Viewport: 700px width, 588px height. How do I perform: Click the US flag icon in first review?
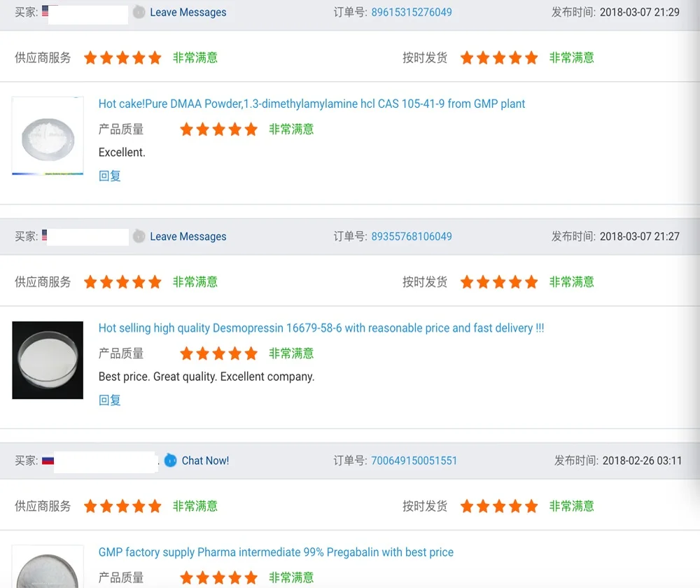click(x=45, y=10)
